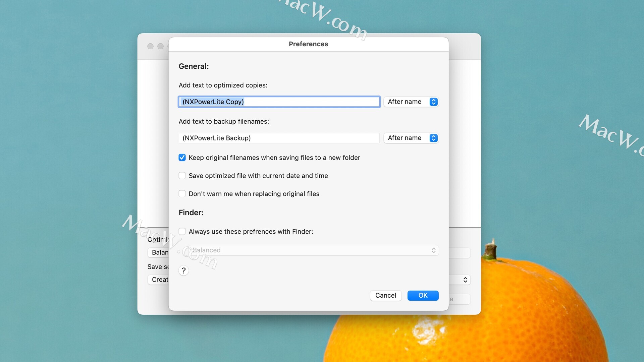Enable Always use these preferences with Finder
The width and height of the screenshot is (644, 362).
point(182,231)
